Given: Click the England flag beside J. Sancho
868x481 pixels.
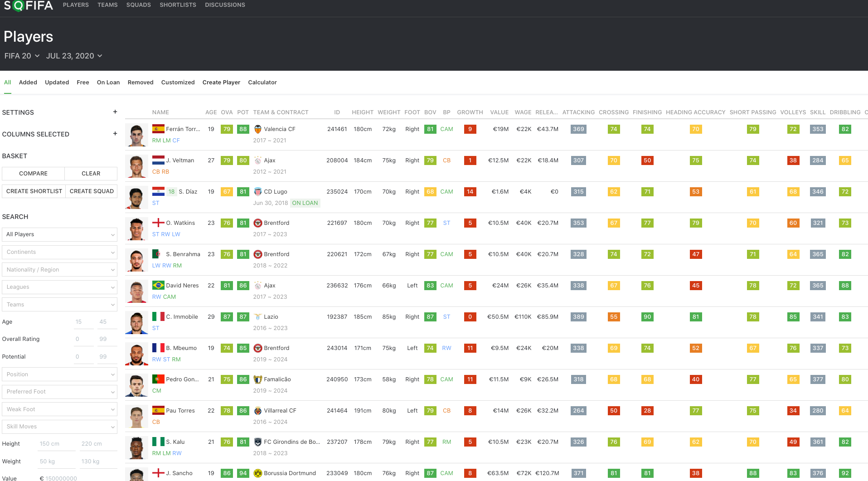Looking at the screenshot, I should (x=158, y=473).
